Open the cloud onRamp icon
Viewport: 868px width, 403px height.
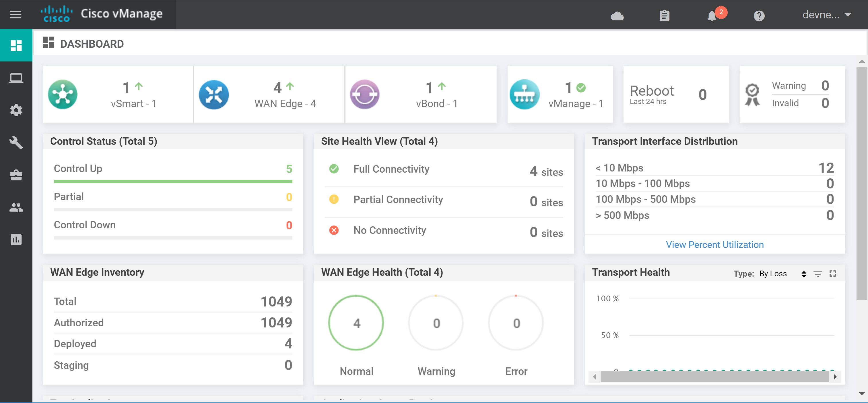coord(617,16)
